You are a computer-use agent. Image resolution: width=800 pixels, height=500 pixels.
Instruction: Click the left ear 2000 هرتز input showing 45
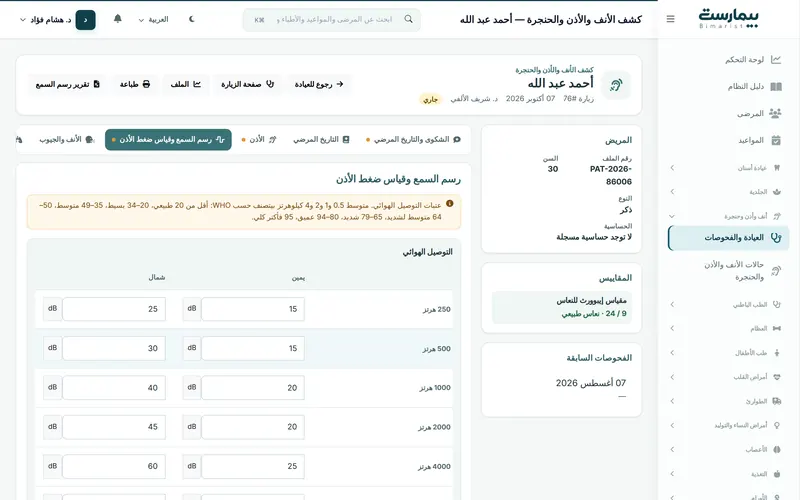click(x=114, y=427)
